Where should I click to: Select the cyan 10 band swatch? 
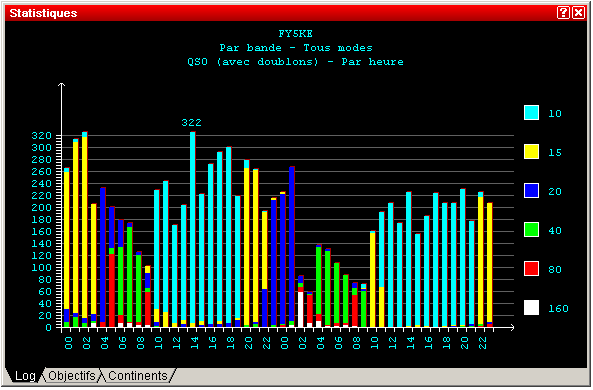point(531,113)
